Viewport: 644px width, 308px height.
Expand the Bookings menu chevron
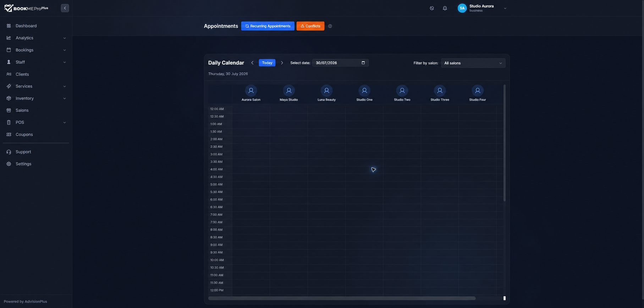coord(65,50)
